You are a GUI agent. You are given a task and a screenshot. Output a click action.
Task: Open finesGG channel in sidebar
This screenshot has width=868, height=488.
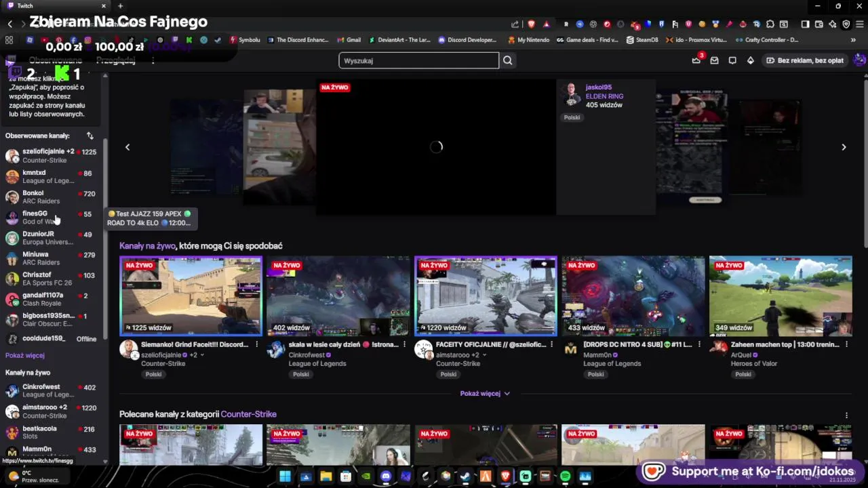click(51, 217)
